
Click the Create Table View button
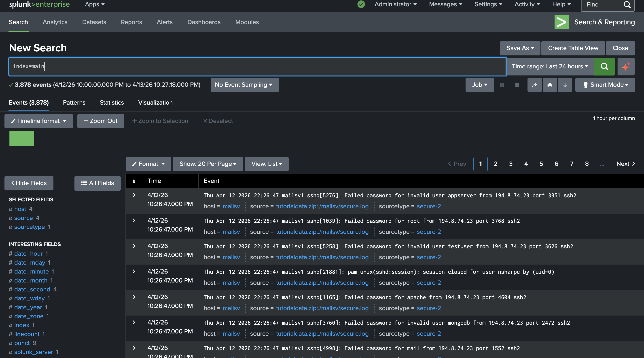point(573,48)
